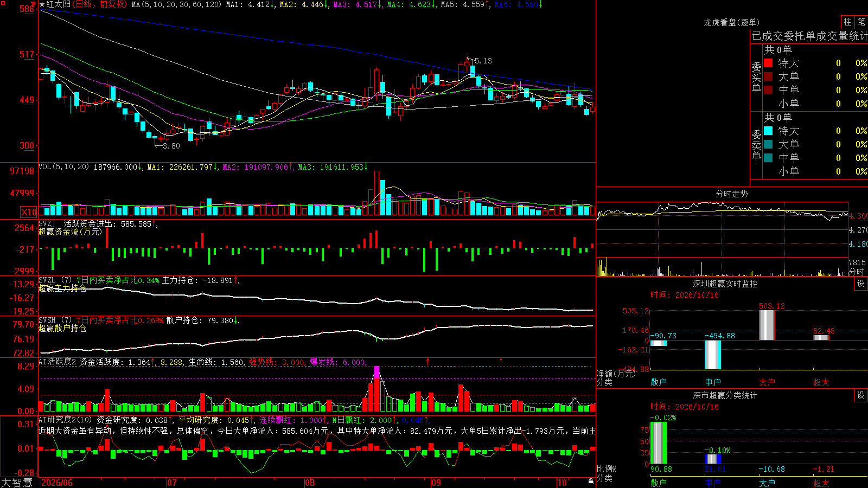Click the 503.12 大户 net amount bar
The height and width of the screenshot is (488, 868).
[767, 325]
